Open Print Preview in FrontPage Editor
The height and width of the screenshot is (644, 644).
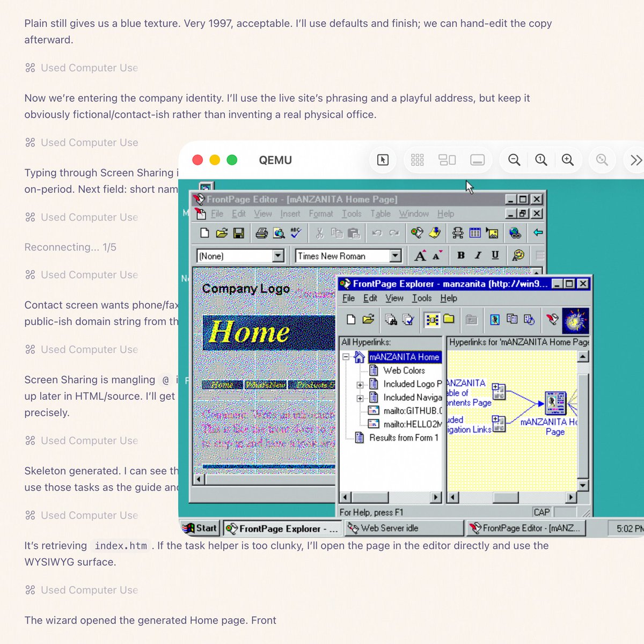279,233
